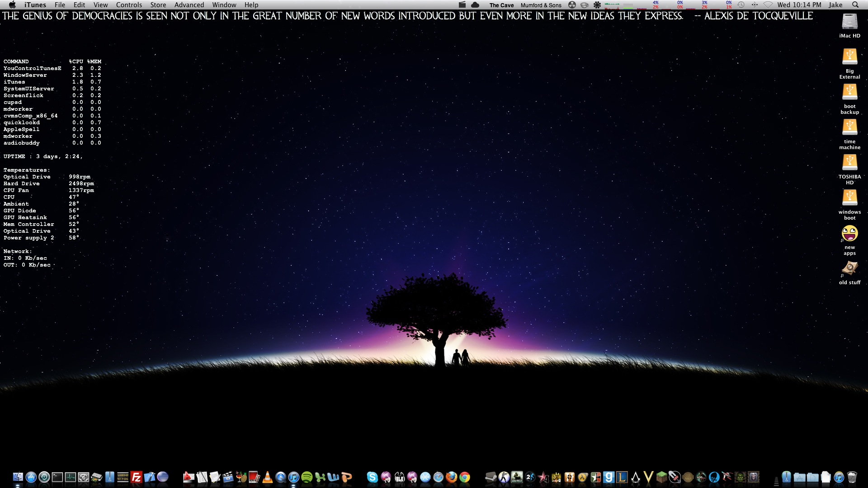Select the TOSHIBA HD desktop drive
The width and height of the screenshot is (868, 488).
(x=849, y=163)
